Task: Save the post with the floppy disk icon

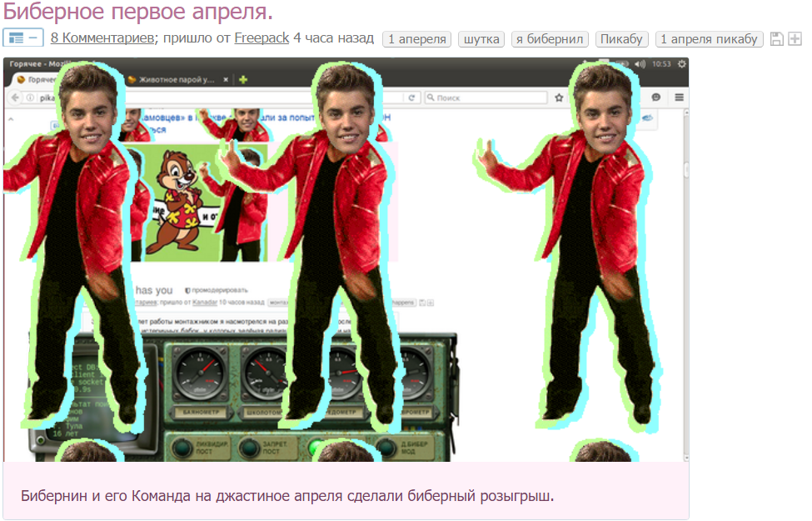Action: pos(777,39)
